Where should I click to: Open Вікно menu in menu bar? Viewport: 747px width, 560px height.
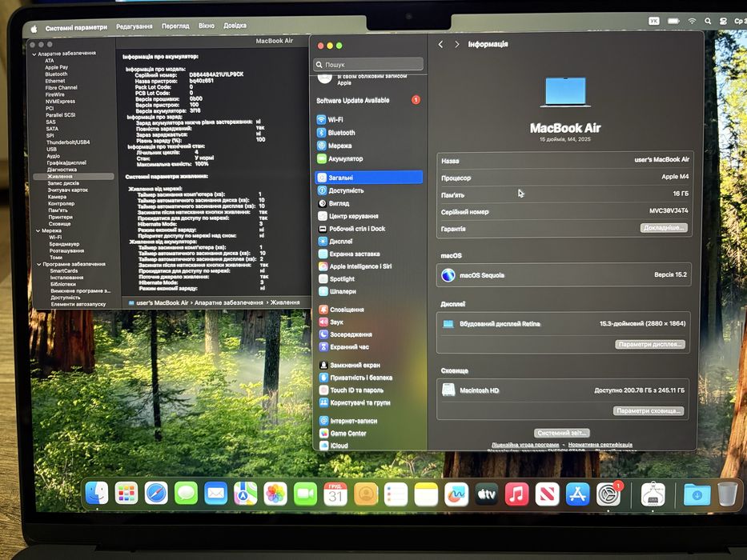(207, 26)
